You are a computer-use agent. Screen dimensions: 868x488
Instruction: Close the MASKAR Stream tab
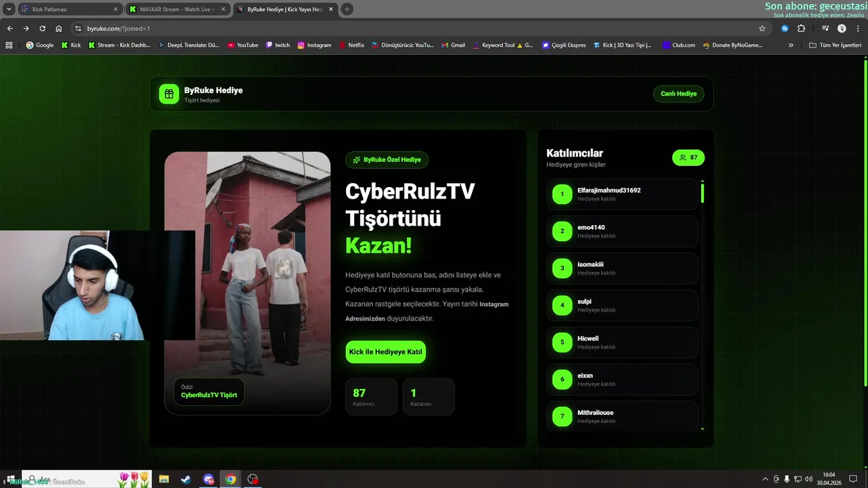224,9
